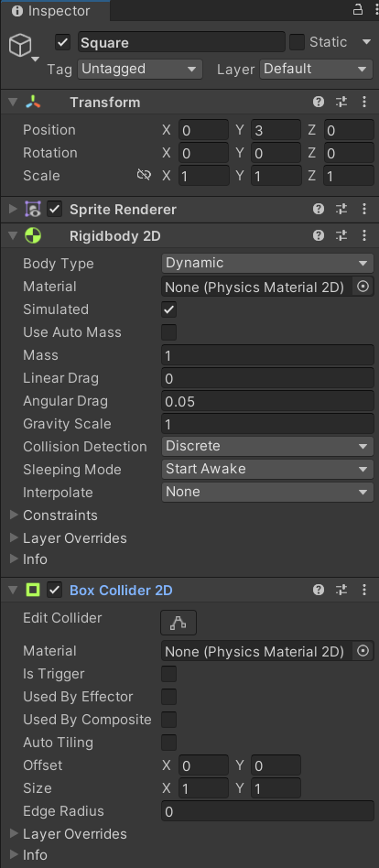Open the Static options dropdown arrow
379x868 pixels.
coord(366,42)
